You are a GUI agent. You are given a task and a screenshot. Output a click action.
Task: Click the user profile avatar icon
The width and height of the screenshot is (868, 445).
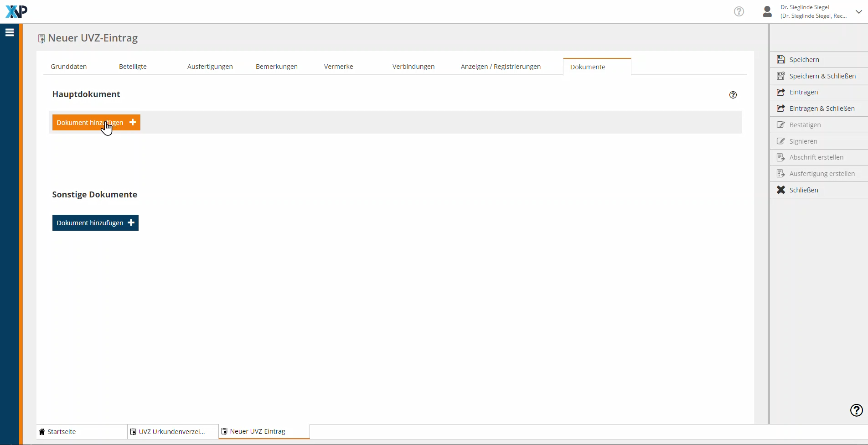click(767, 11)
